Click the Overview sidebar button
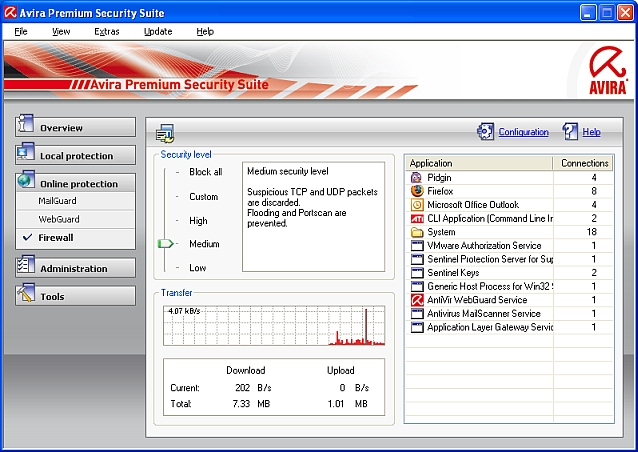The height and width of the screenshot is (452, 638). pyautogui.click(x=76, y=127)
